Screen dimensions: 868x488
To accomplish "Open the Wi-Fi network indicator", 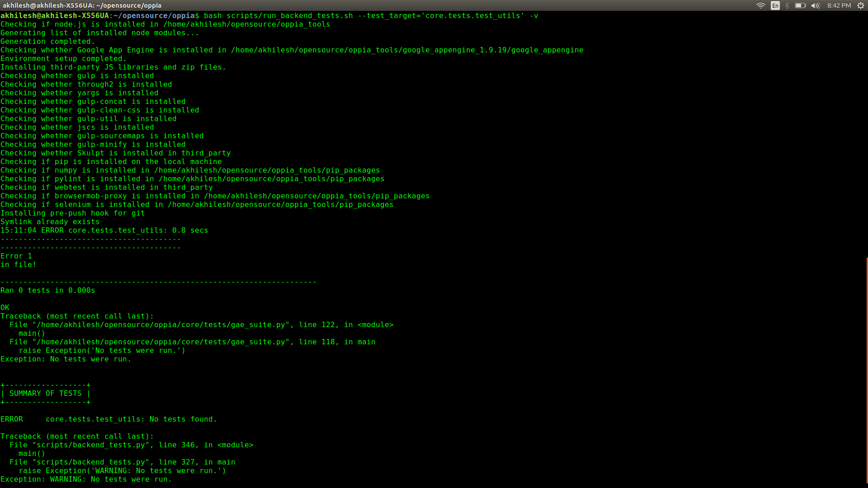I will click(x=761, y=5).
